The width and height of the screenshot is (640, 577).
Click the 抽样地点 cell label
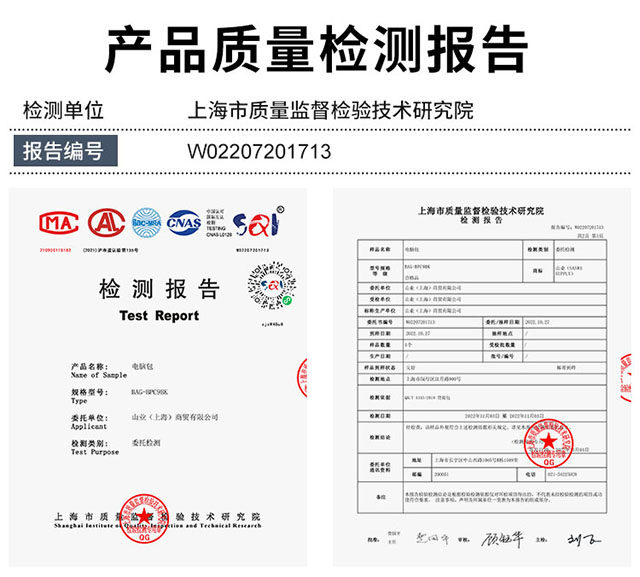[502, 333]
